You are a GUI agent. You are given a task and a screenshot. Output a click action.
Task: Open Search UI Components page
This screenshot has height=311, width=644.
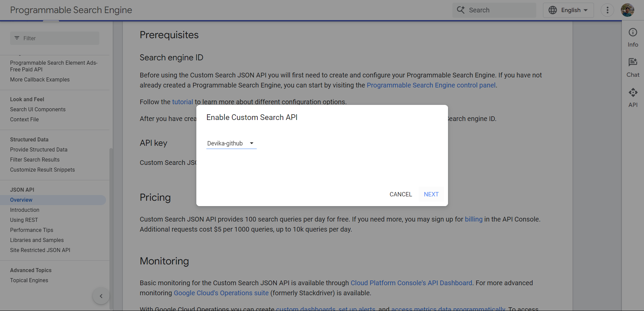[38, 109]
